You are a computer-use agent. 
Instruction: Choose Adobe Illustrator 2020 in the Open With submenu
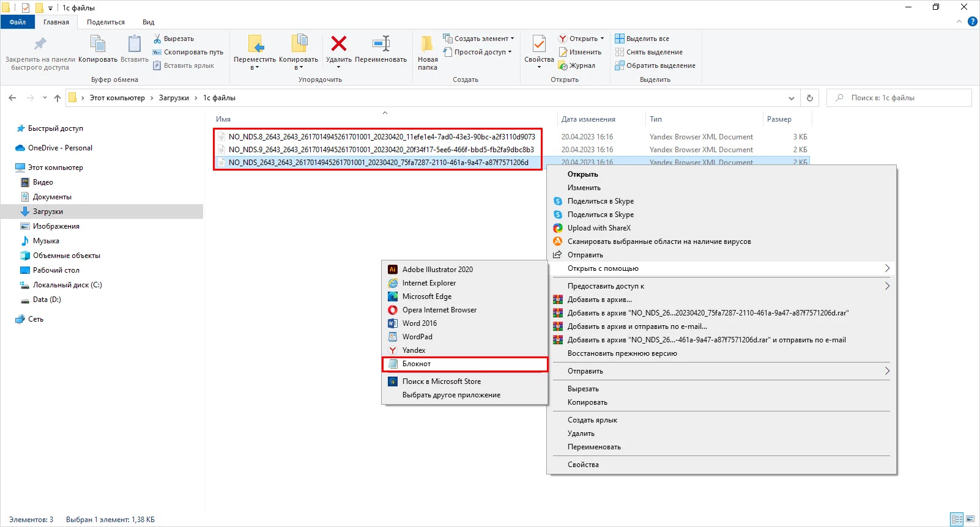click(x=464, y=270)
